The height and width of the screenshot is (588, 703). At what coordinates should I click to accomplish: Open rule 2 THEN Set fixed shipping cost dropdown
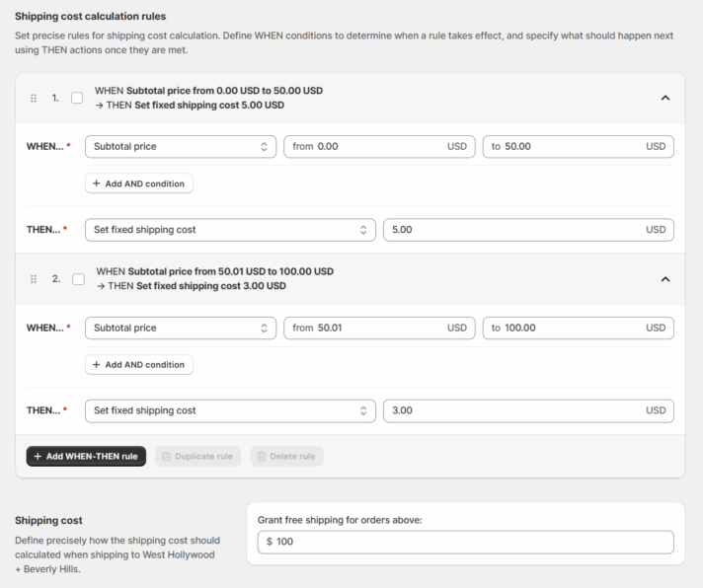[230, 411]
